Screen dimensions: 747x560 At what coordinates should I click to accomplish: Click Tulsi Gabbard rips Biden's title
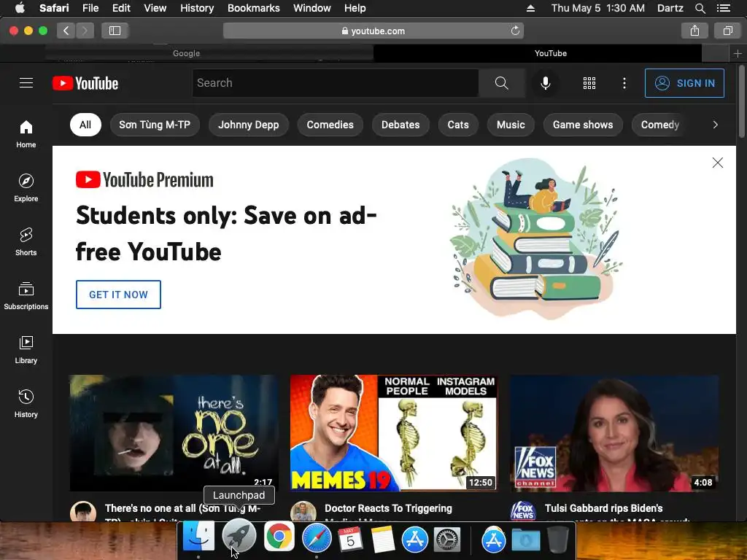tap(603, 508)
